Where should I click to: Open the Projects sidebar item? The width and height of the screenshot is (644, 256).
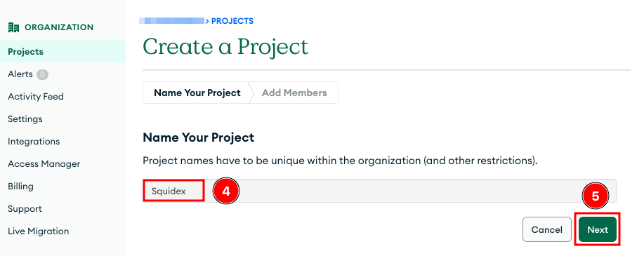[x=63, y=52]
